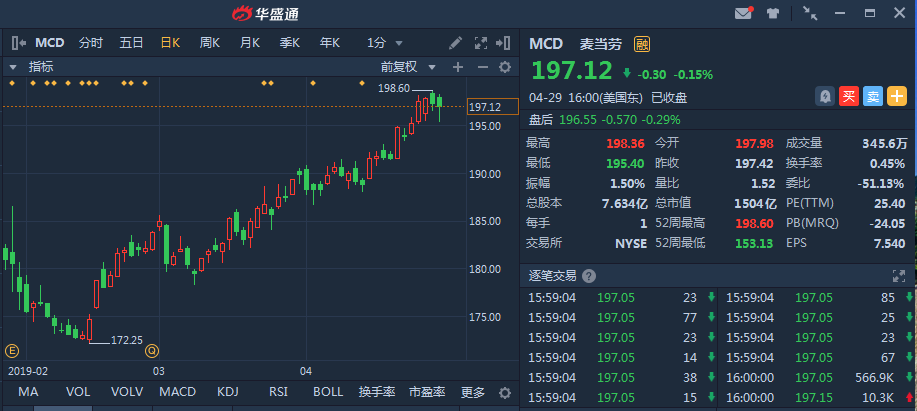Collapse the left sidebar panel icon

[x=19, y=43]
